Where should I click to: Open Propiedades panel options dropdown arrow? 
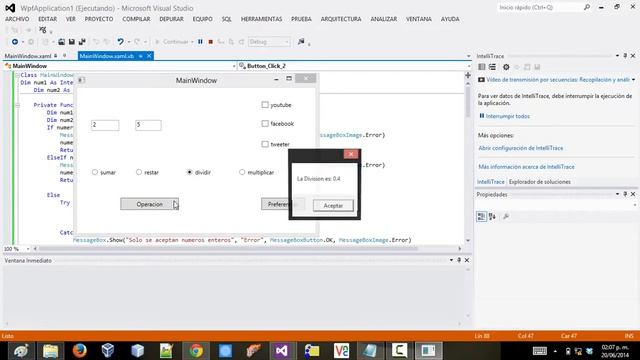point(617,194)
